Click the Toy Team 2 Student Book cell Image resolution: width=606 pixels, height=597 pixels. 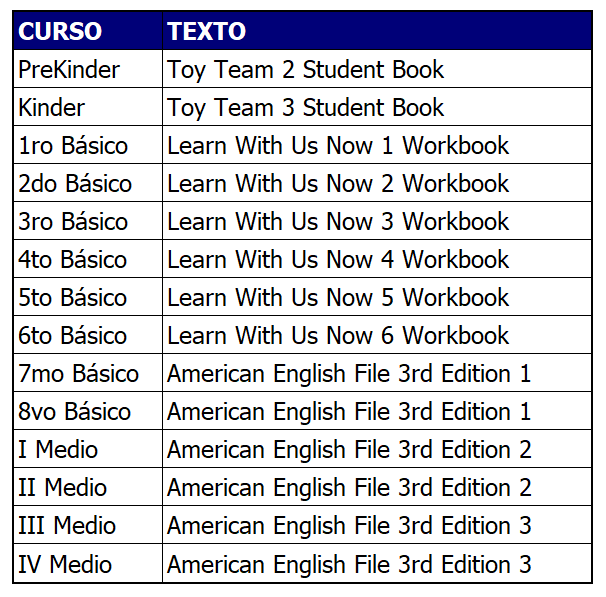pyautogui.click(x=306, y=70)
